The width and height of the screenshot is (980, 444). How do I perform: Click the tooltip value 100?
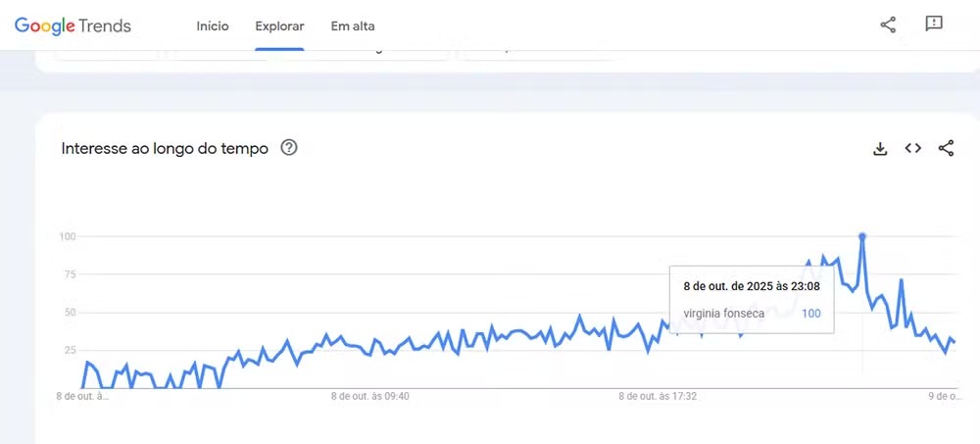point(810,314)
